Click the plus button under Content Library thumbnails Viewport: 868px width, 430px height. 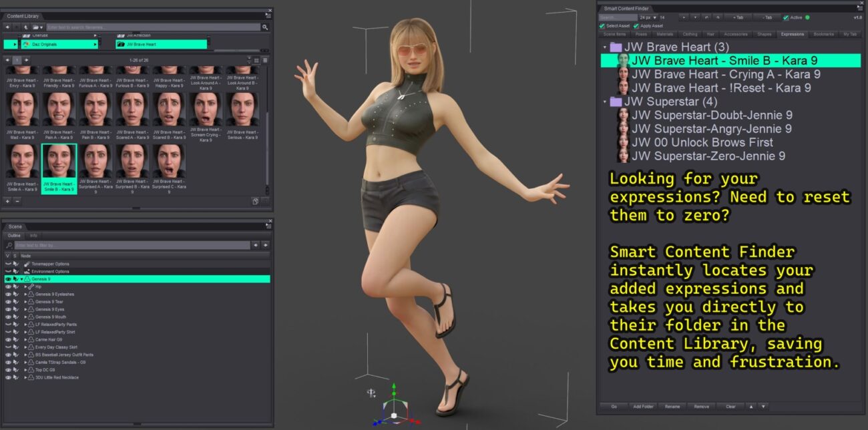pyautogui.click(x=7, y=201)
